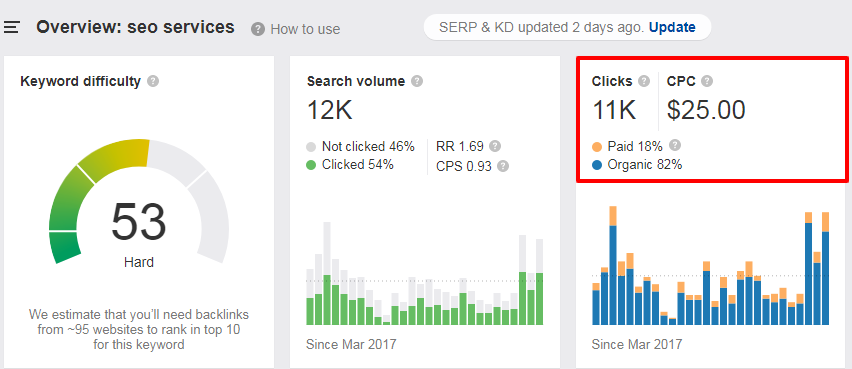Click the keyword difficulty gauge score 53

139,221
